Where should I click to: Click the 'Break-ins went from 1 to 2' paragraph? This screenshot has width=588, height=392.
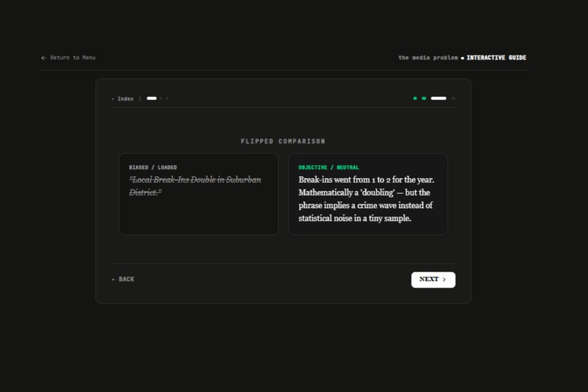click(366, 199)
